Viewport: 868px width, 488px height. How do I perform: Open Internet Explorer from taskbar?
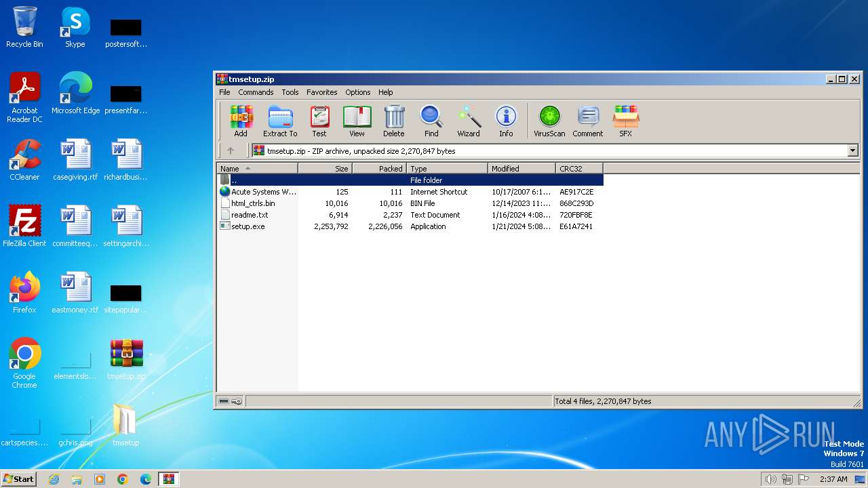point(54,479)
